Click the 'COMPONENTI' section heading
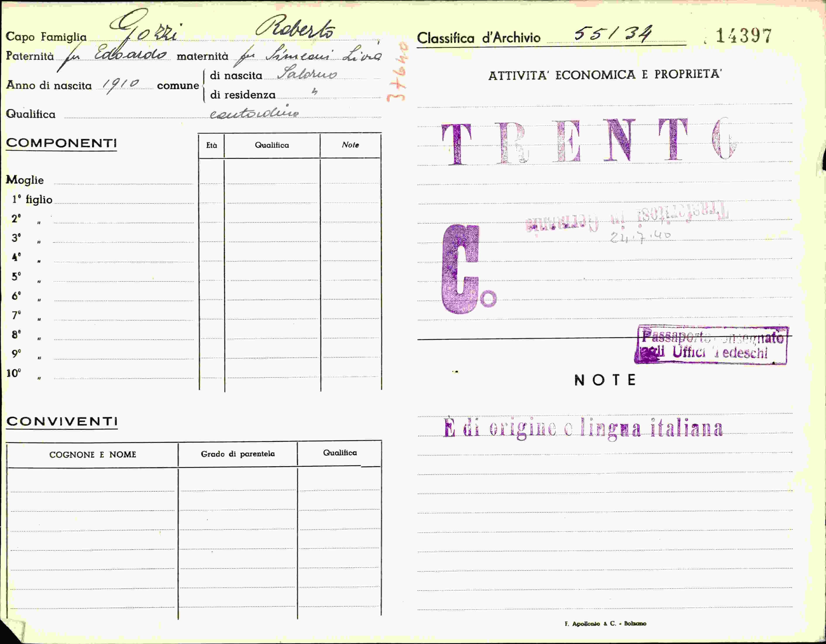This screenshot has width=826, height=644. pos(61,143)
